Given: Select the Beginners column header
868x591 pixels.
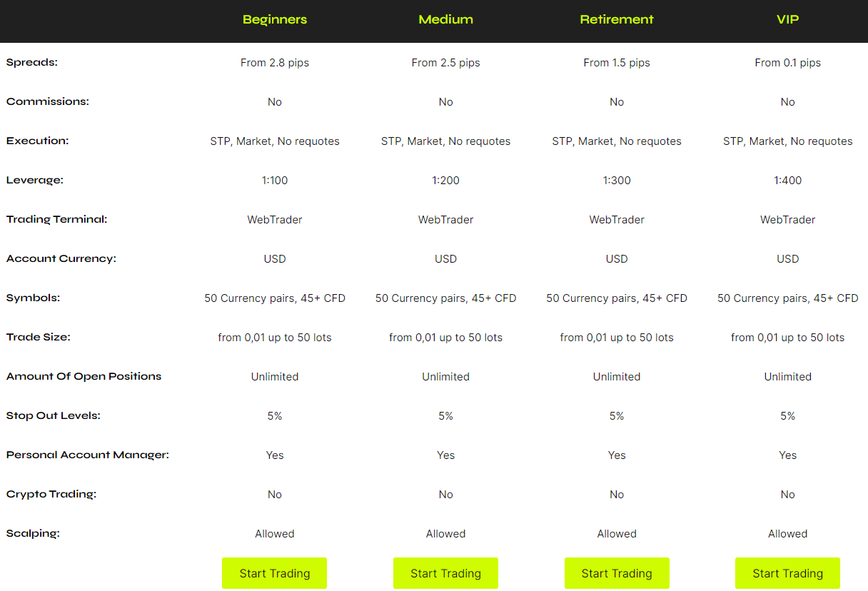Looking at the screenshot, I should (275, 19).
